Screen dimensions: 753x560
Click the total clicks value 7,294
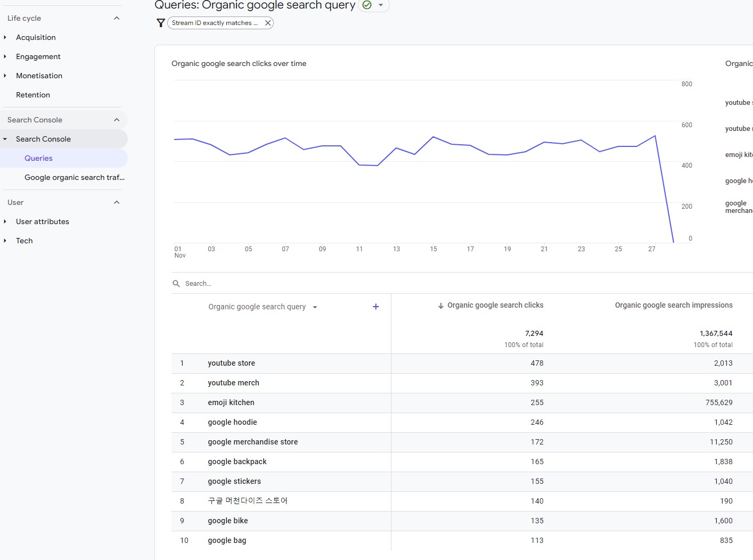tap(534, 333)
